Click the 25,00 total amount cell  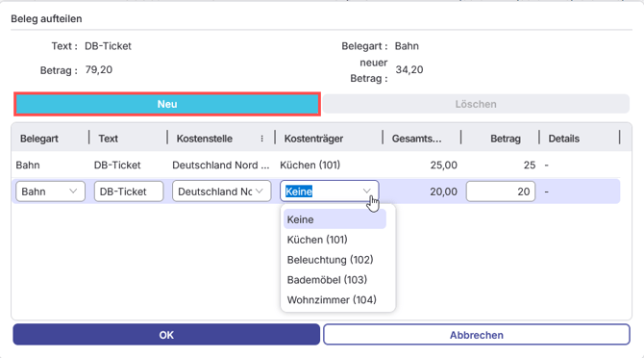click(443, 166)
